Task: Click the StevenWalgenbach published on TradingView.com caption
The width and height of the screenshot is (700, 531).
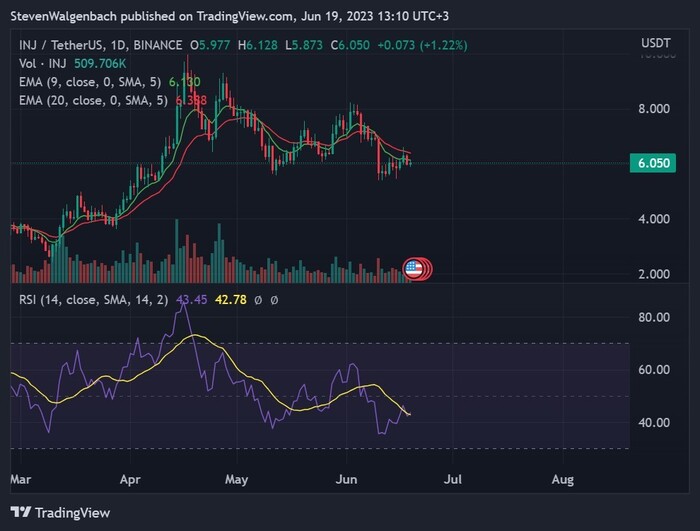Action: point(229,17)
